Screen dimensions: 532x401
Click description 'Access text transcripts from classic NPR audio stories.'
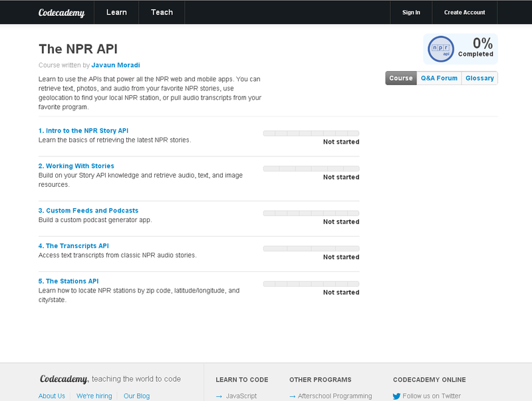(118, 255)
